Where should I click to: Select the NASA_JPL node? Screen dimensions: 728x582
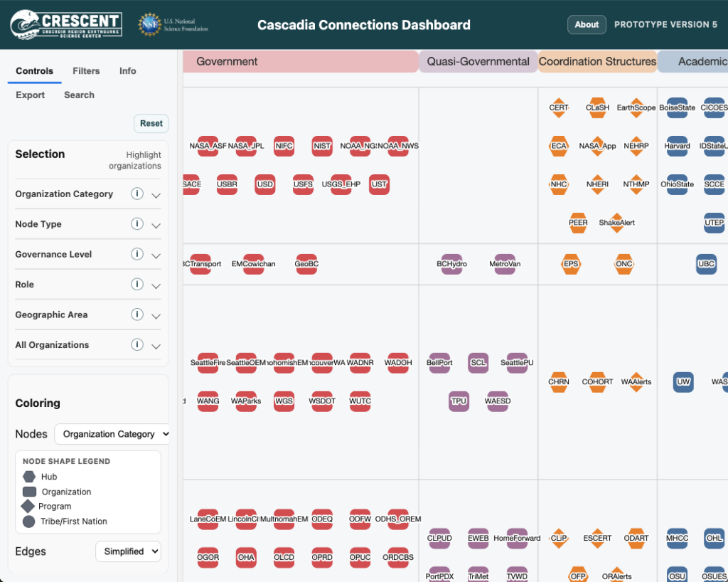[x=245, y=146]
